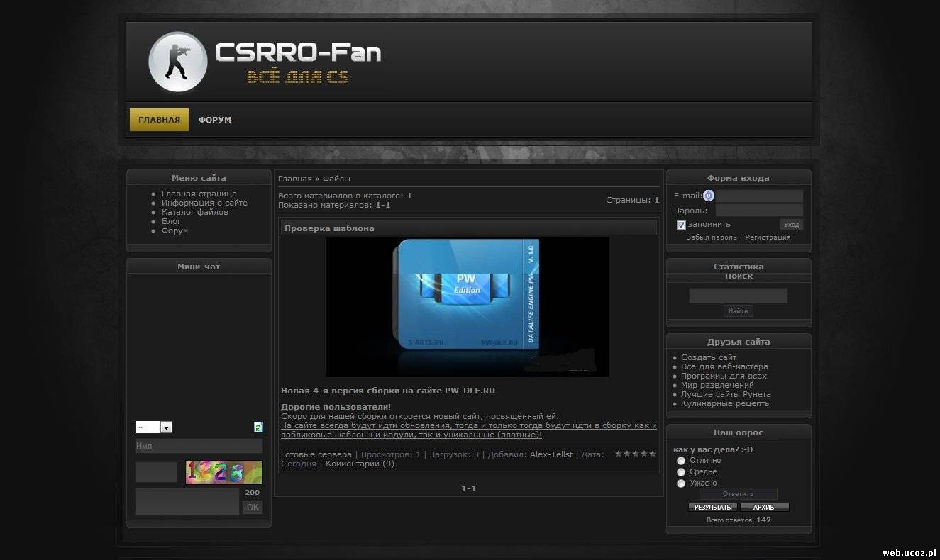The height and width of the screenshot is (560, 940).
Task: Click the PW Edition box thumbnail
Action: (467, 306)
